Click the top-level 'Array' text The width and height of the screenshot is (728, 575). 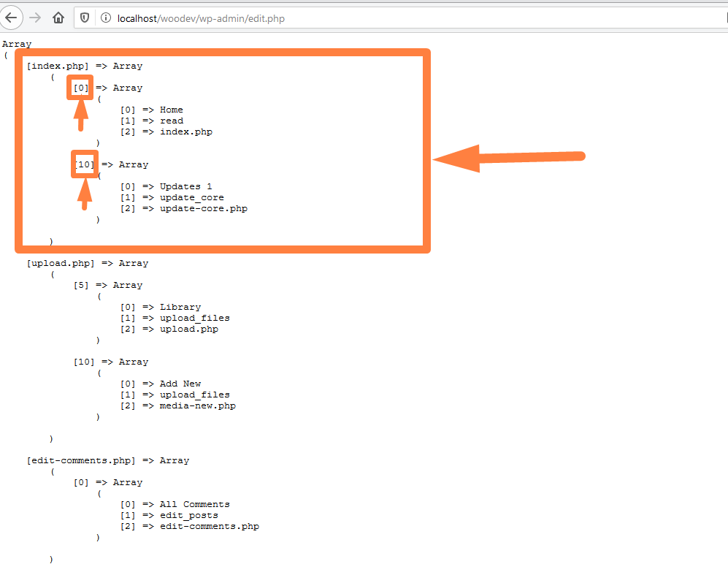[x=17, y=44]
